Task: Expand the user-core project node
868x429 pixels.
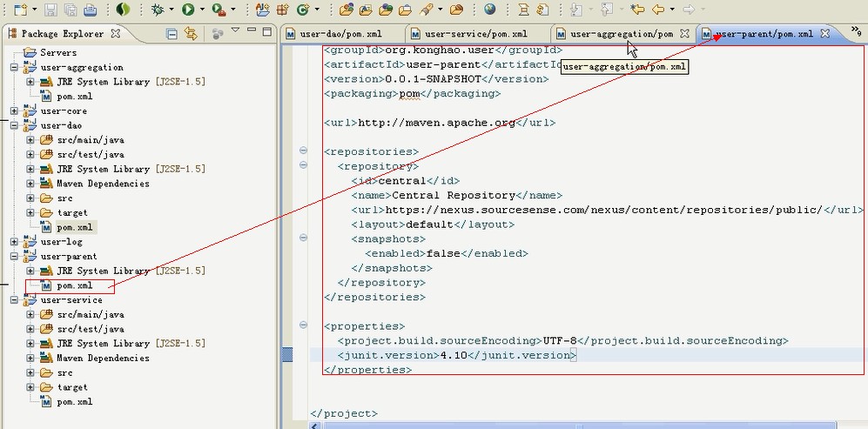Action: tap(15, 111)
